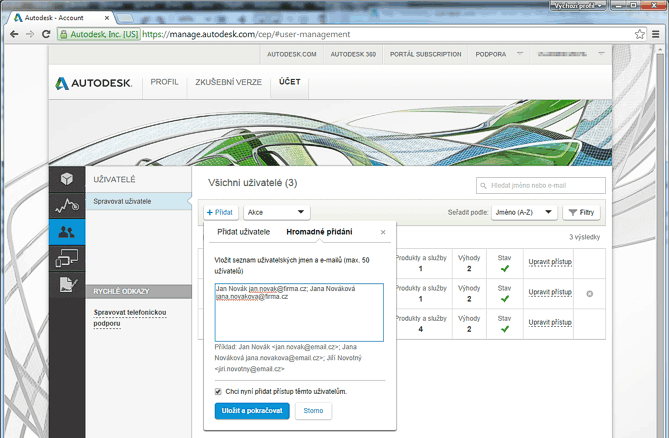This screenshot has height=438, width=669.
Task: Remove user with the circled x icon
Action: coord(590,294)
